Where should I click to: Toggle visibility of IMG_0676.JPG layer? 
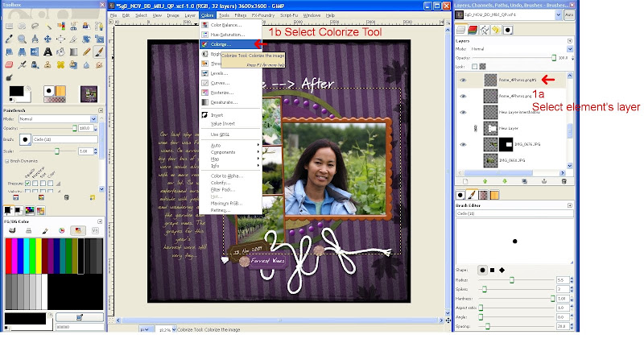(463, 145)
